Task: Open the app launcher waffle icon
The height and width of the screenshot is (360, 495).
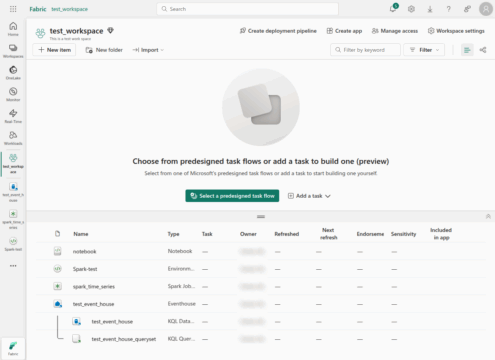Action: point(13,9)
